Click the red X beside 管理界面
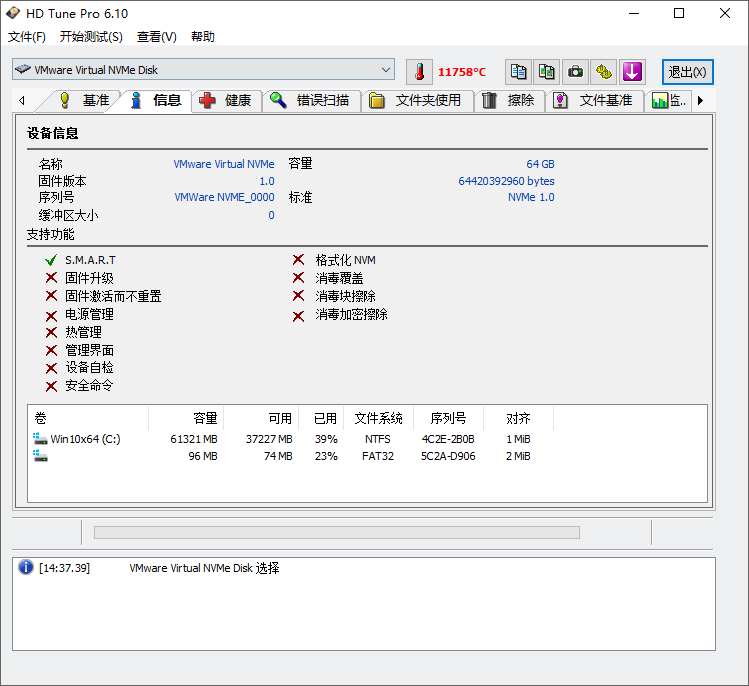This screenshot has width=749, height=686. pyautogui.click(x=51, y=350)
